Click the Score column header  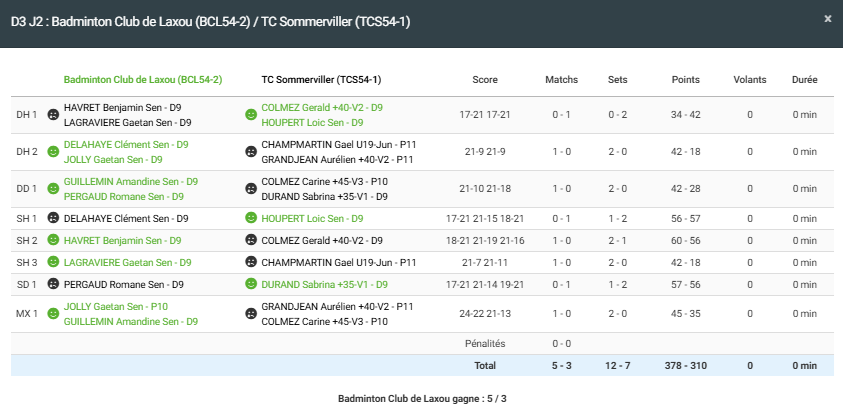pos(485,79)
